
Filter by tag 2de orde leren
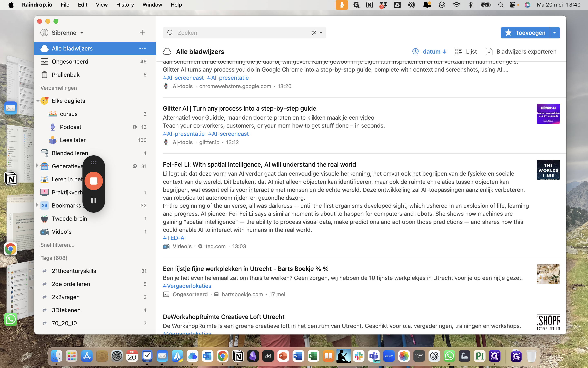(95, 284)
